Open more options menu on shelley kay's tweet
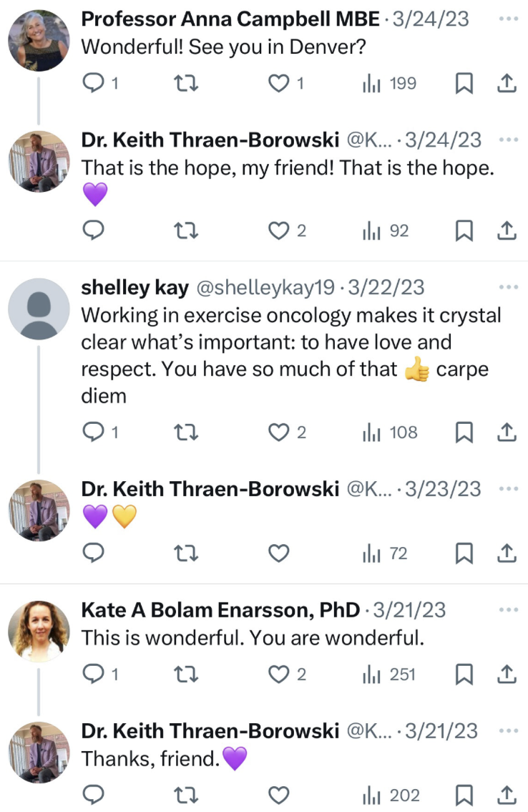The width and height of the screenshot is (528, 812). (x=509, y=287)
